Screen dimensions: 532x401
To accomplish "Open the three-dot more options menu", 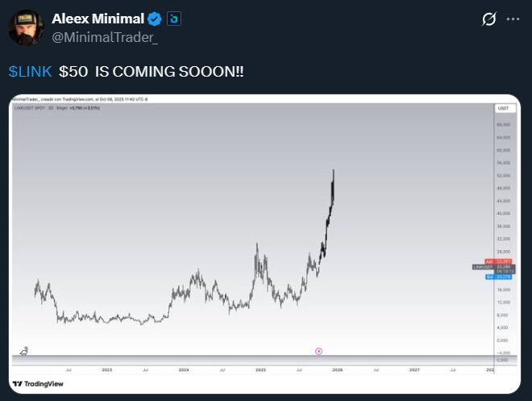I will click(513, 19).
